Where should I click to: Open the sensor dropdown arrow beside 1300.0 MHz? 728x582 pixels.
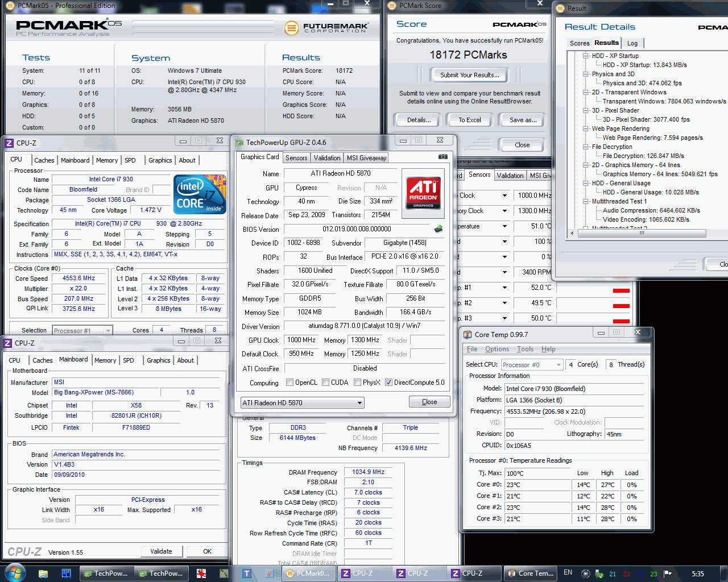(x=504, y=211)
